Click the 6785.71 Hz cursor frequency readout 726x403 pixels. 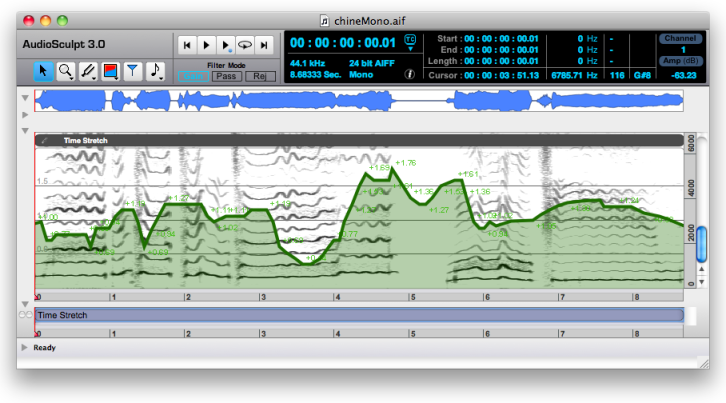(x=574, y=76)
